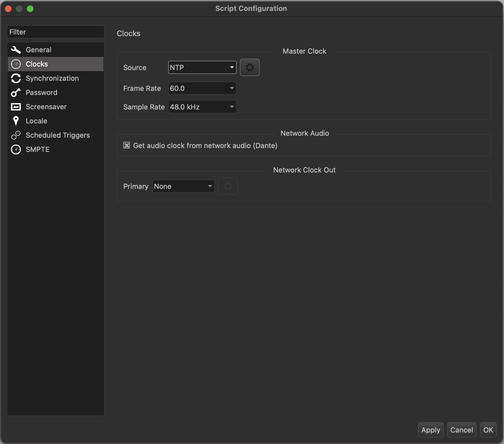504x444 pixels.
Task: Open Master Clock source gear settings
Action: click(x=250, y=67)
